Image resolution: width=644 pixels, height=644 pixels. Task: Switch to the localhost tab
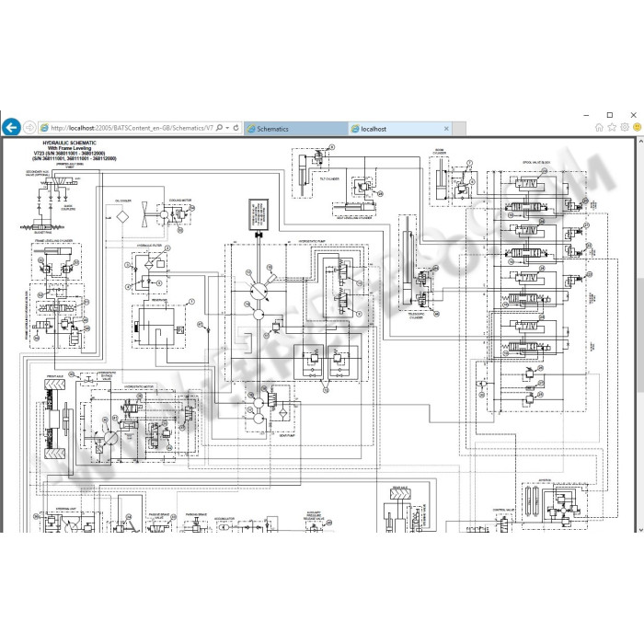coord(399,129)
